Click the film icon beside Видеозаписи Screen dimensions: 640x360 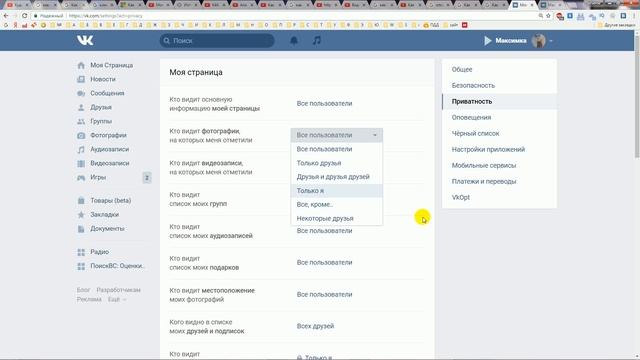pyautogui.click(x=81, y=163)
